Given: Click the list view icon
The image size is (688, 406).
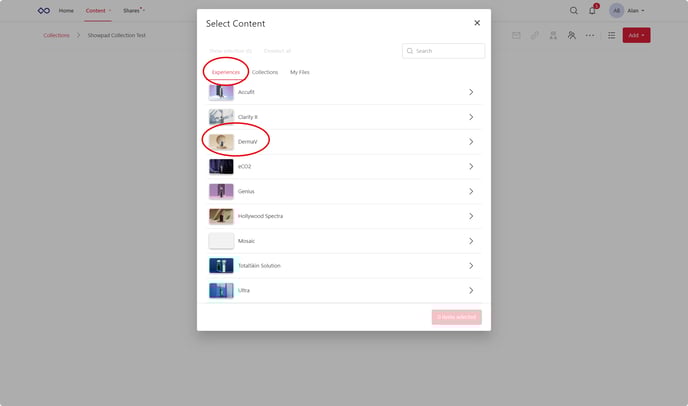Looking at the screenshot, I should [611, 35].
